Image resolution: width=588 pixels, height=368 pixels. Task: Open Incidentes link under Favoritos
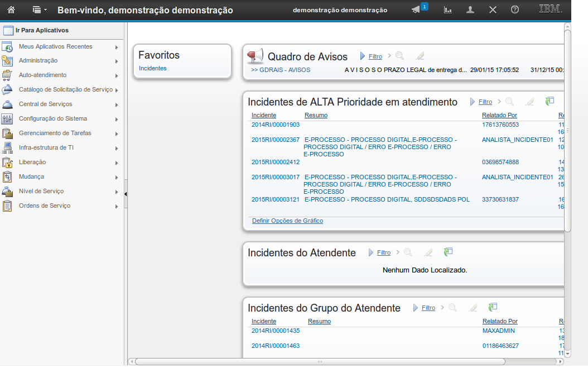pos(152,68)
